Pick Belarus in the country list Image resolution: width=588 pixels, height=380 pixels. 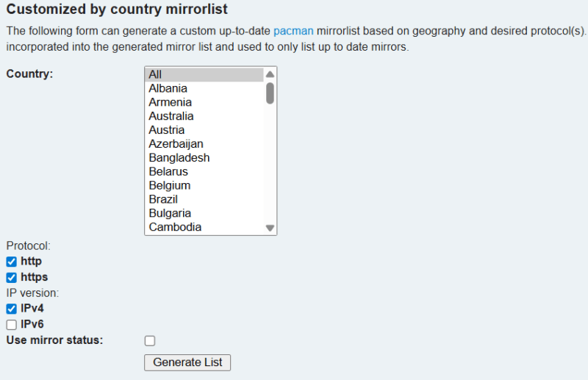168,172
